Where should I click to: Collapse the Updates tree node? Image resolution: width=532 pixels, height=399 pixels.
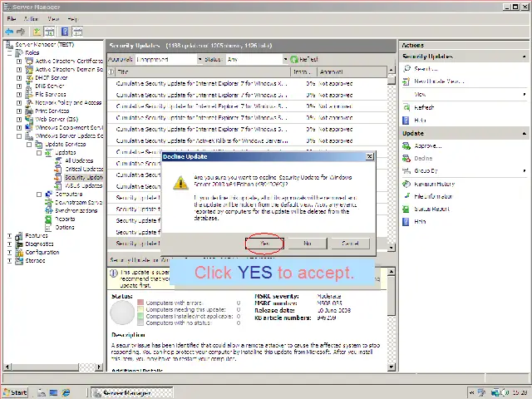(39, 152)
